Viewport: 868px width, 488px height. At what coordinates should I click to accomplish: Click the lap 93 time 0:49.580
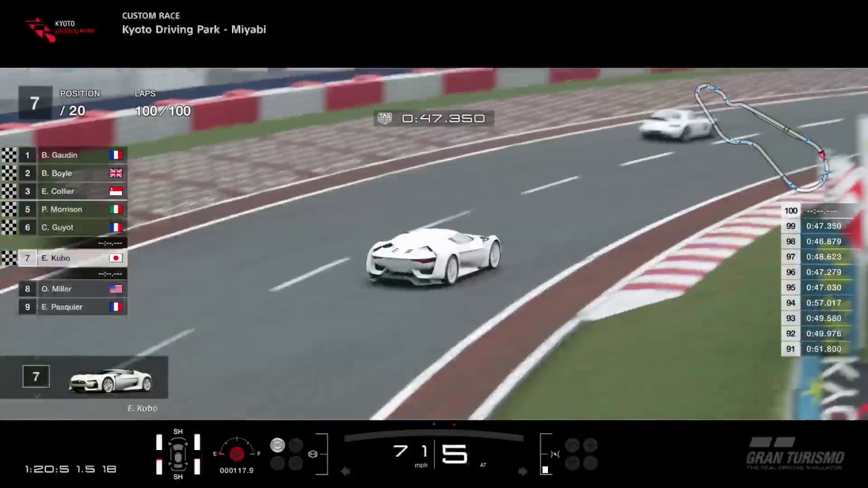pos(823,319)
